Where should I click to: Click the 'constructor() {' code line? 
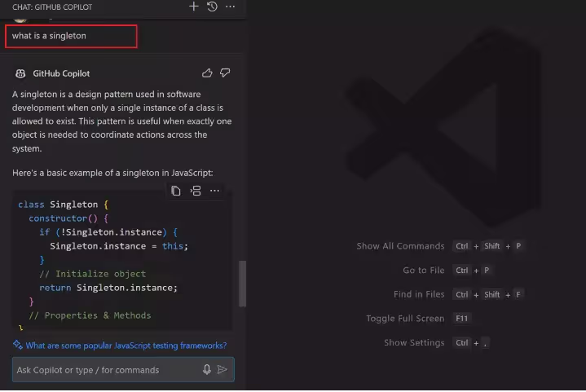(68, 218)
